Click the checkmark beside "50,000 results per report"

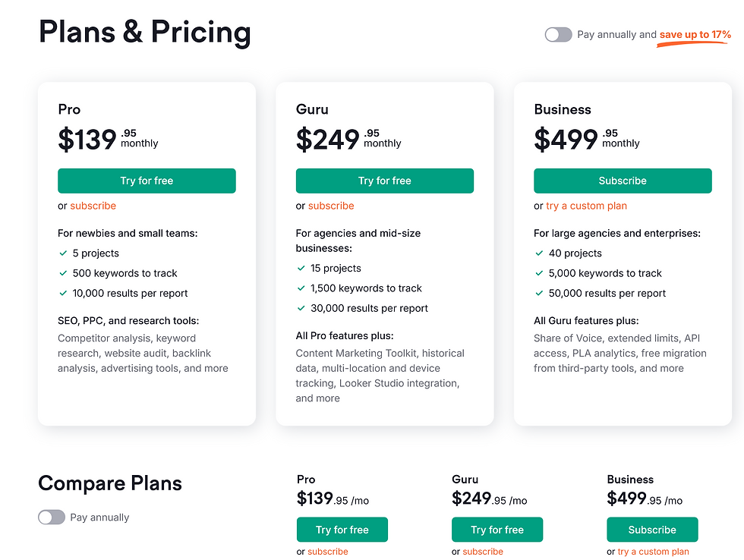tap(541, 294)
